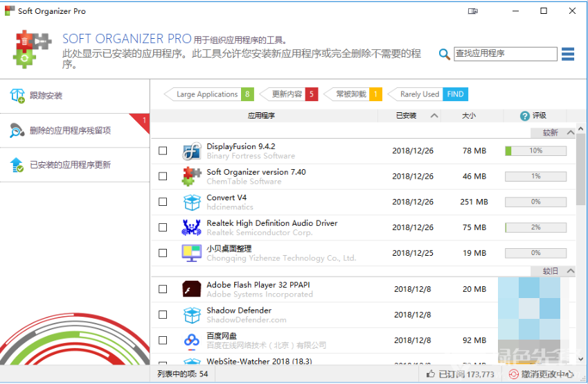Select 小贝桌面整理 install date 2018/12/25
The height and width of the screenshot is (384, 588).
(x=413, y=253)
